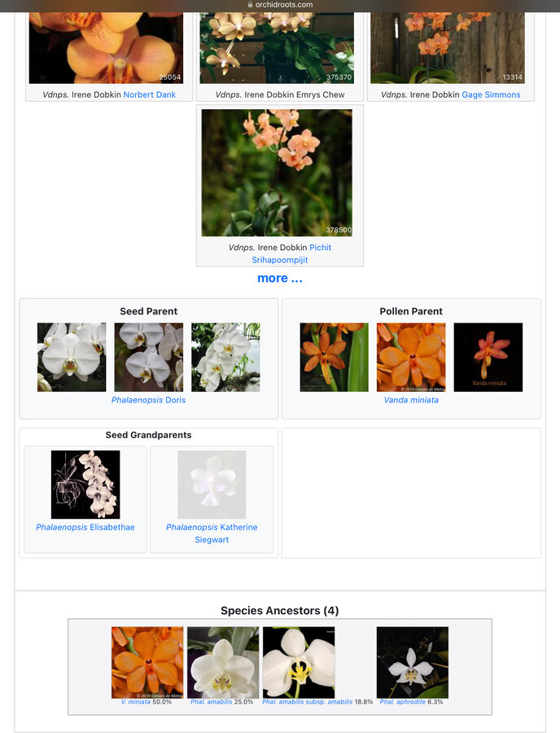
Task: Open the Vanda miniata pollen parent link
Action: (x=411, y=400)
